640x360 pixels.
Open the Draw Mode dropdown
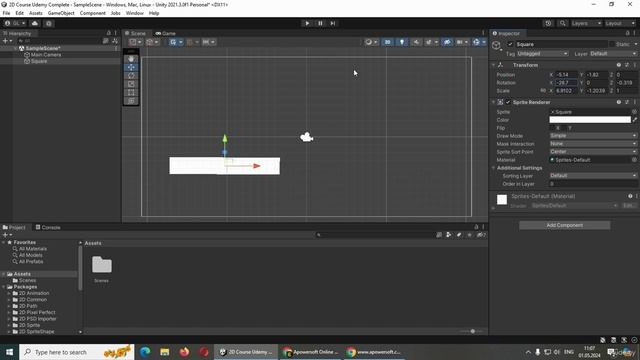[x=593, y=136]
